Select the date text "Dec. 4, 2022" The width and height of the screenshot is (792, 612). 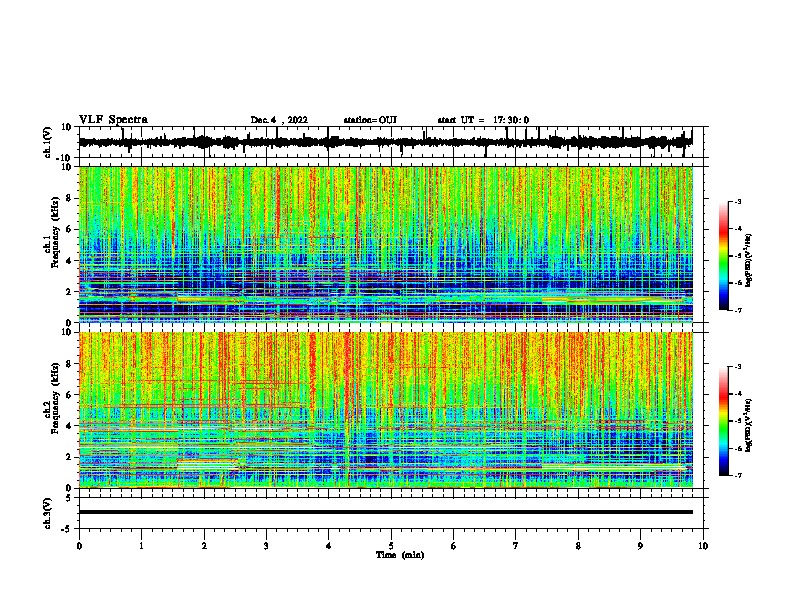pos(279,120)
